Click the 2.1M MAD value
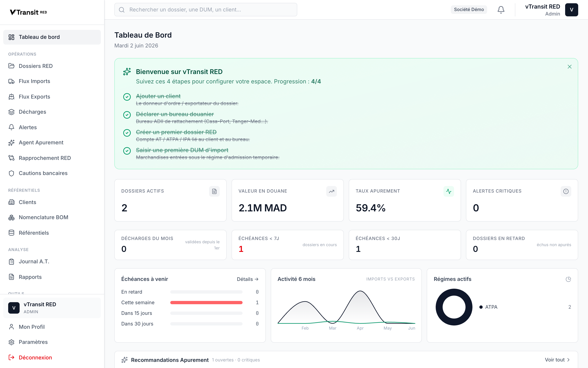 tap(263, 208)
